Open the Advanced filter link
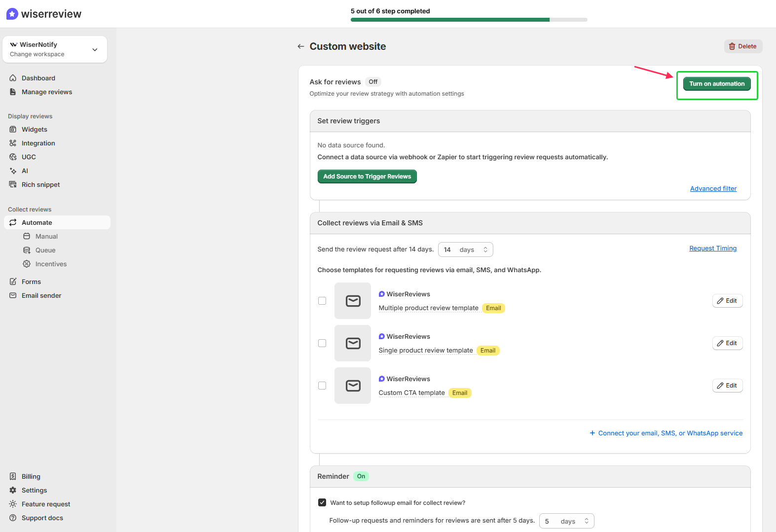776x532 pixels. tap(713, 188)
